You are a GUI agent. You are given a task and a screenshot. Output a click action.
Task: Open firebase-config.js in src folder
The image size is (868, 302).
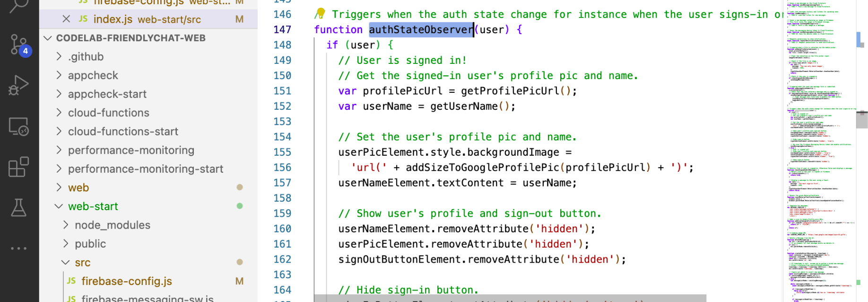148,281
